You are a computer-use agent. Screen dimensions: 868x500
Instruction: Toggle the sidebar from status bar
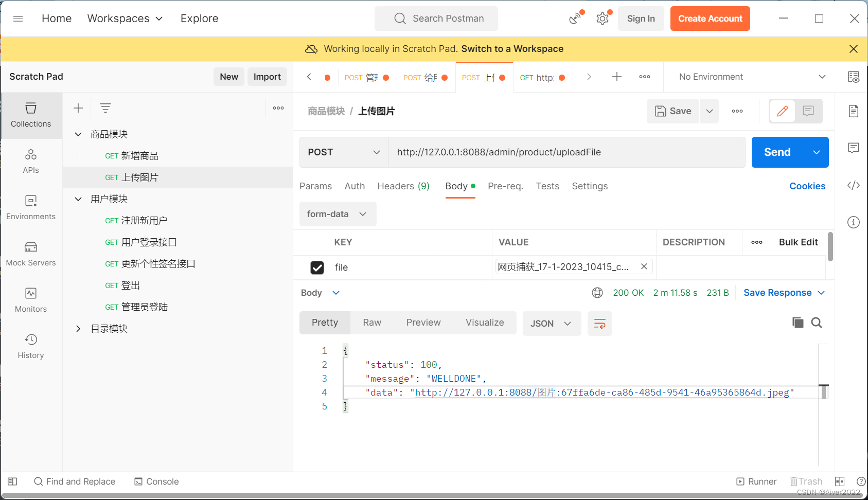point(13,481)
